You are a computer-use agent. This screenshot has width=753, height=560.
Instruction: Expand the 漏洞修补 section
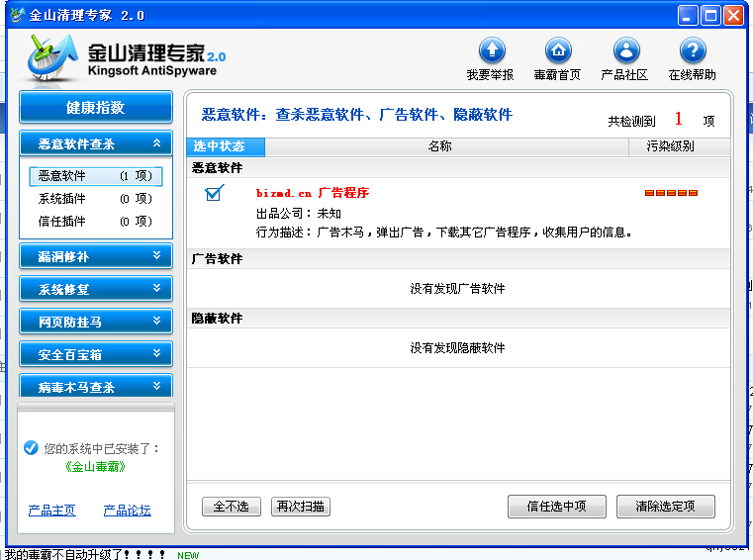pos(96,256)
